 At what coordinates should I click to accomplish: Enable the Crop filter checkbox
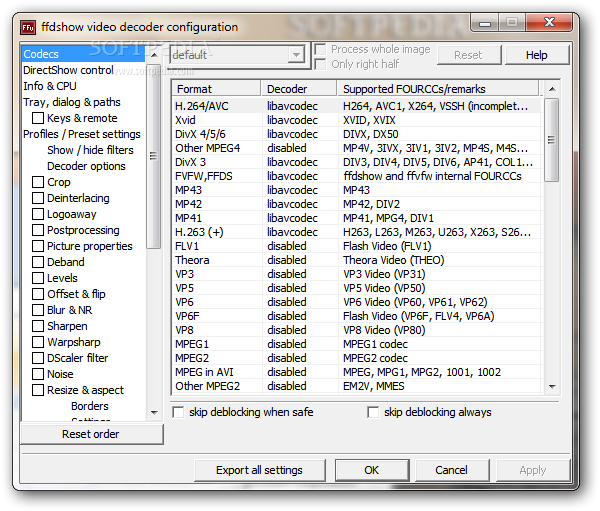click(38, 182)
